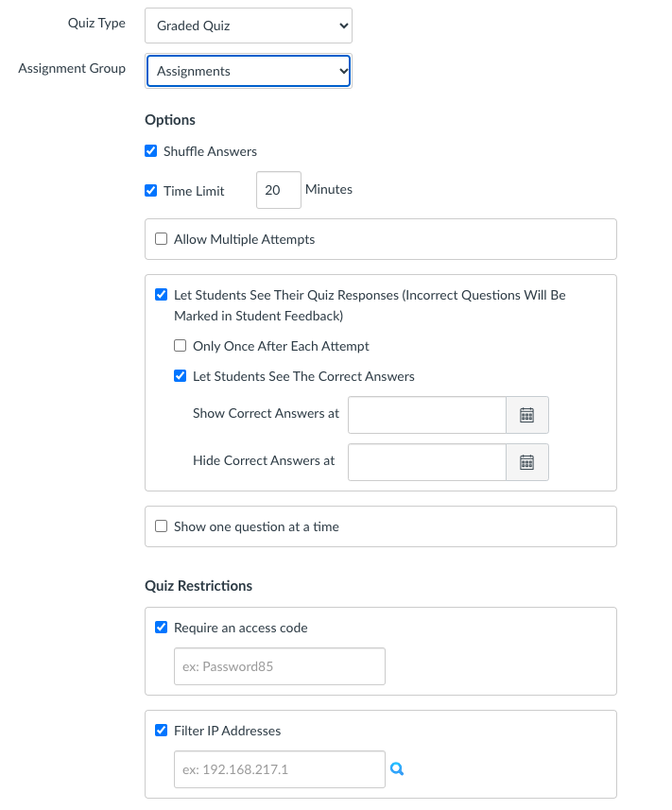Disable the Time Limit checkbox
This screenshot has width=672, height=810.
[x=150, y=191]
